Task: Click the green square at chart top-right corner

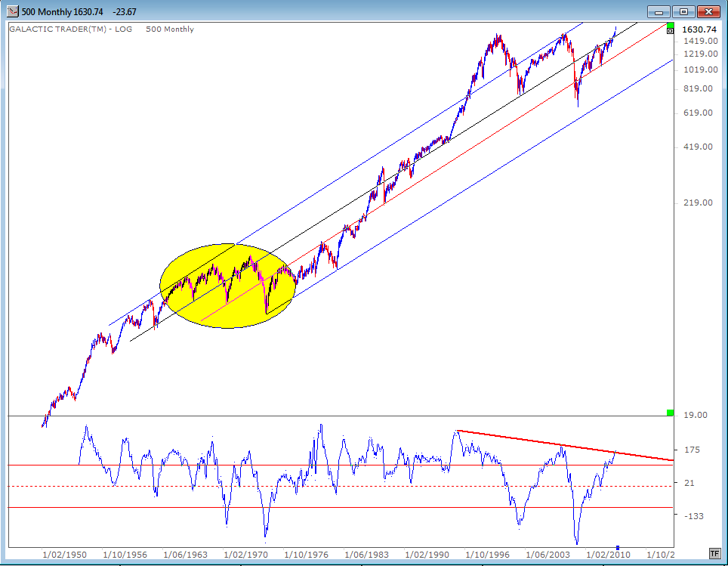Action: tap(670, 25)
